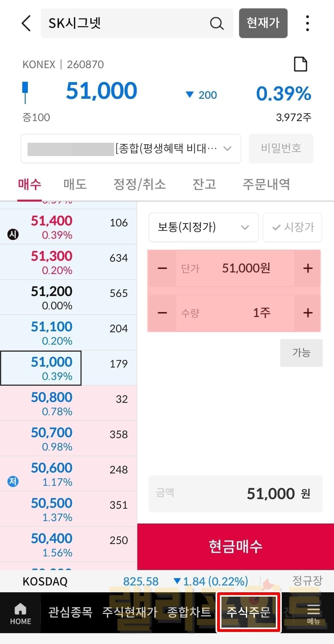Tap the back arrow icon
This screenshot has height=644, width=334.
[27, 23]
